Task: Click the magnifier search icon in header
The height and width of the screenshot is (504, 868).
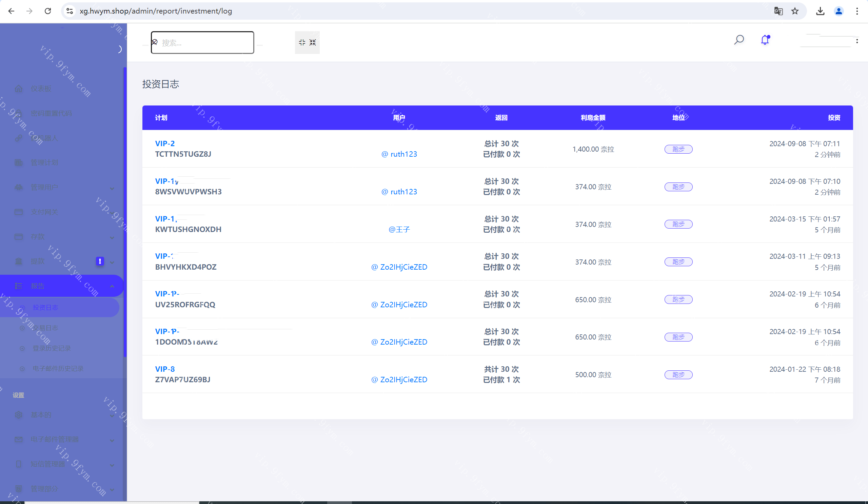Action: pyautogui.click(x=738, y=40)
